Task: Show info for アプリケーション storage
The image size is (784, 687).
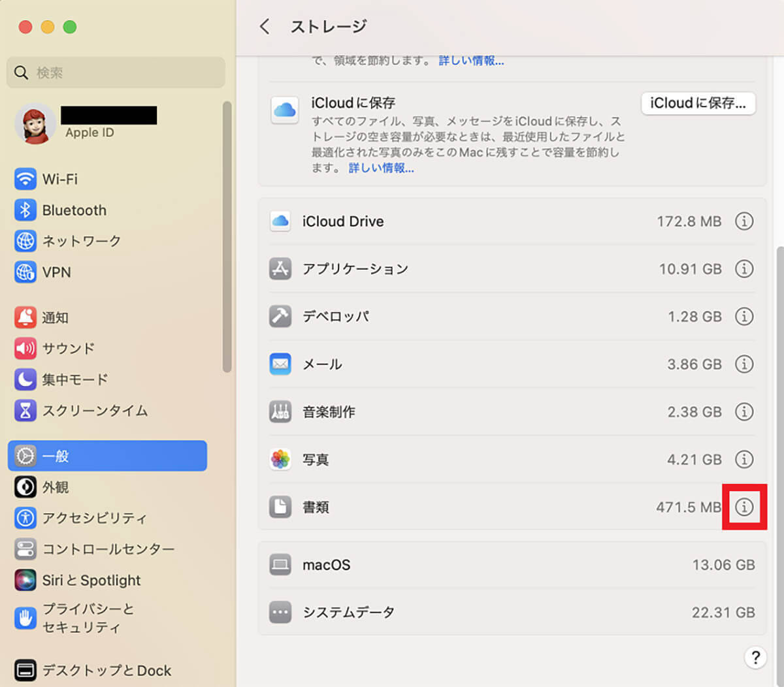Action: tap(744, 268)
